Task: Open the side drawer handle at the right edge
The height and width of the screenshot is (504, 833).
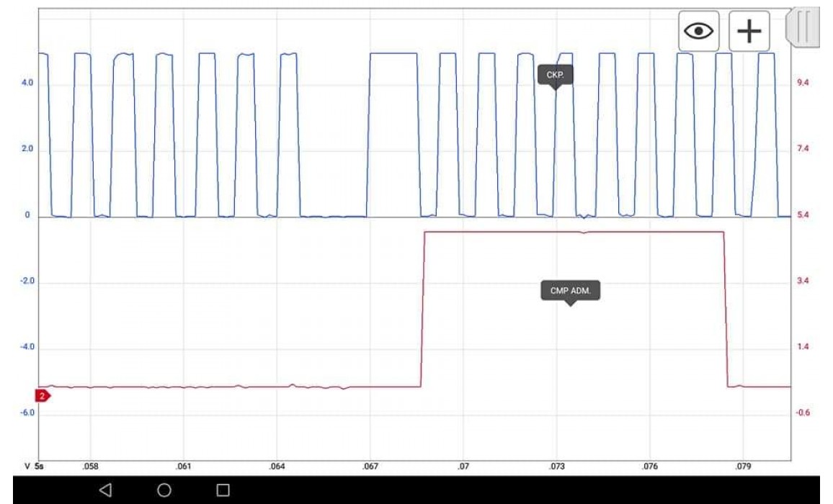Action: pyautogui.click(x=803, y=27)
